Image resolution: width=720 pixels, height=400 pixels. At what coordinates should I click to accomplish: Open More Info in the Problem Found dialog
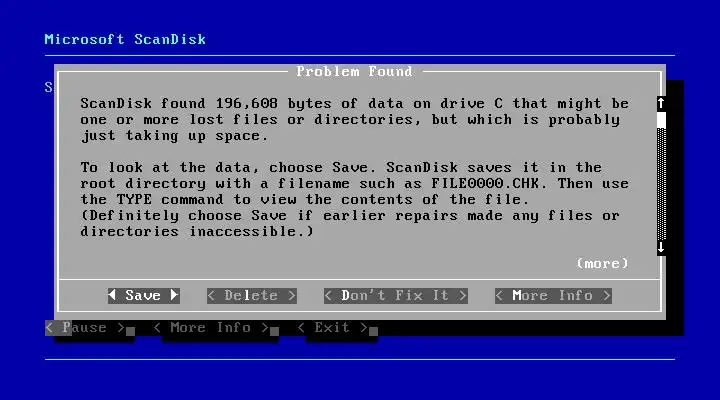pos(553,296)
